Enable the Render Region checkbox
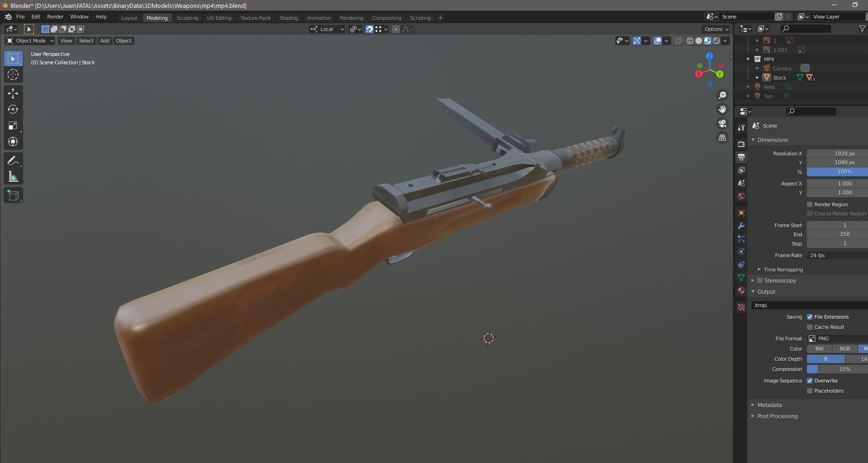The width and height of the screenshot is (868, 463). click(810, 204)
